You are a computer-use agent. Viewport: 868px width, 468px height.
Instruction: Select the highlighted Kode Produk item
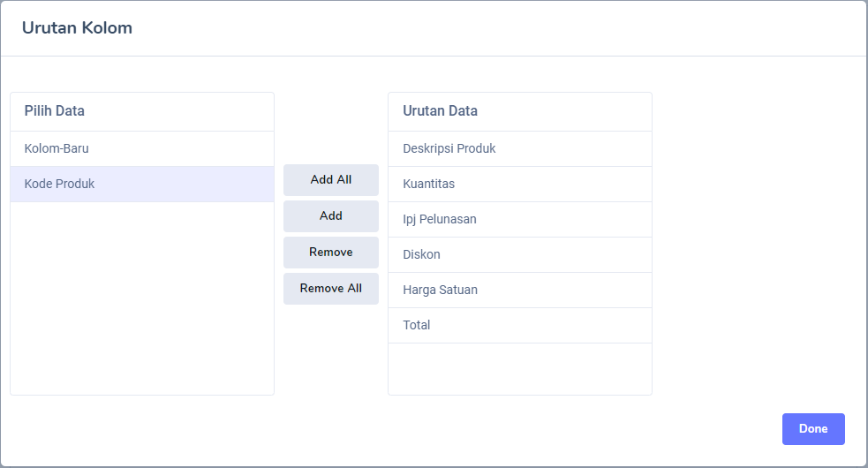141,184
